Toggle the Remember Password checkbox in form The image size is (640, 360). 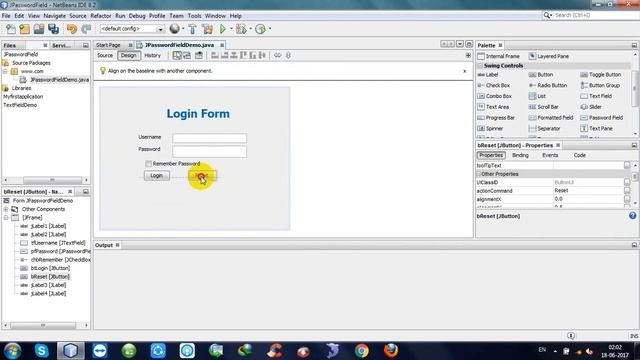pyautogui.click(x=149, y=164)
